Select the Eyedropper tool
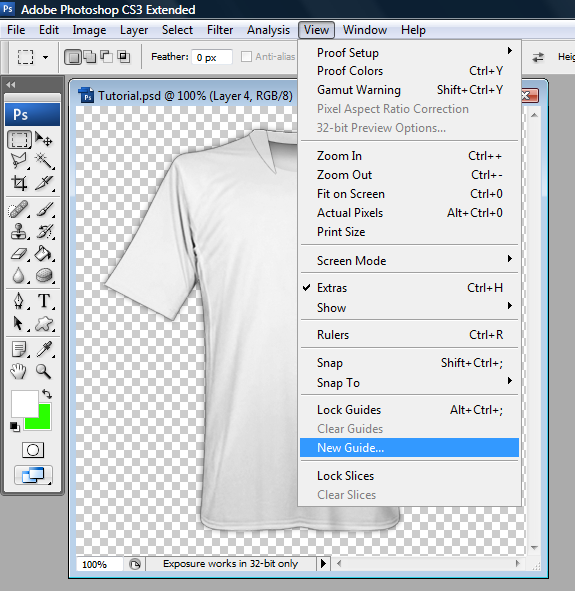 point(44,349)
